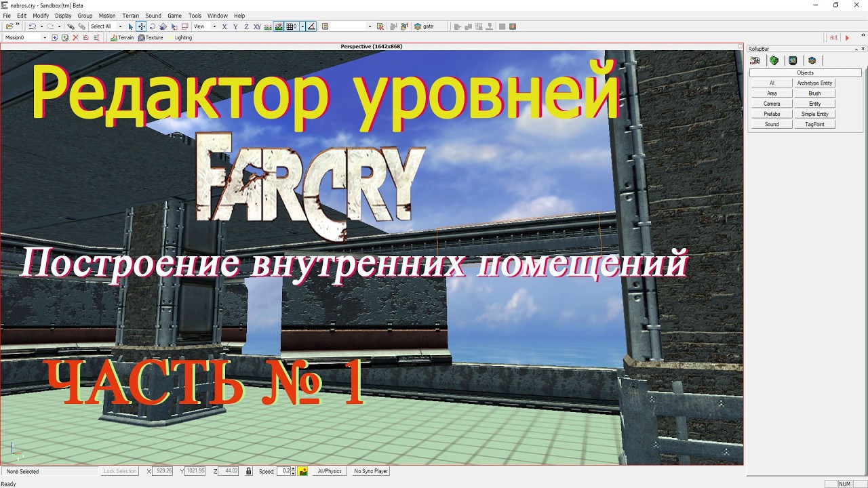This screenshot has width=868, height=488.
Task: Open the undo history dropdown arrow
Action: click(41, 26)
